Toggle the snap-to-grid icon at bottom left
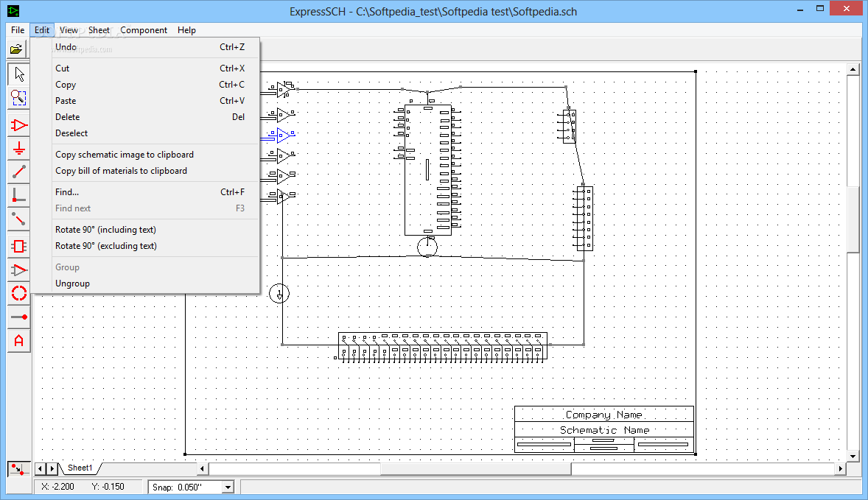The width and height of the screenshot is (868, 500). 18,469
